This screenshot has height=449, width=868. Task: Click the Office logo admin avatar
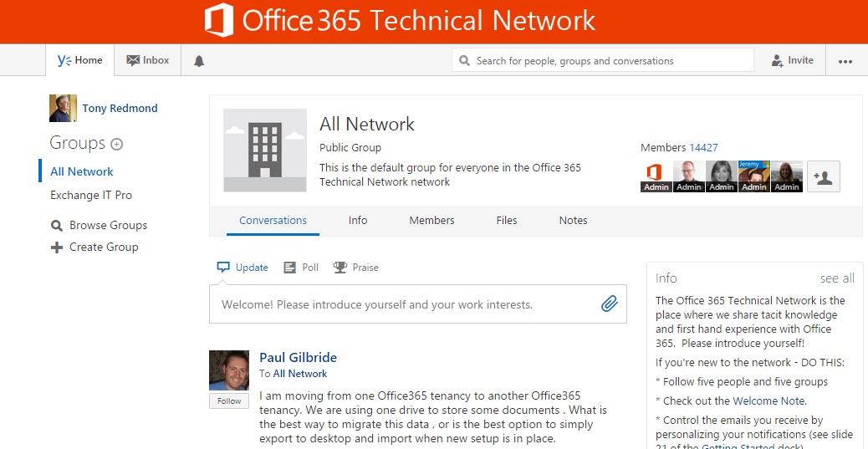[656, 176]
